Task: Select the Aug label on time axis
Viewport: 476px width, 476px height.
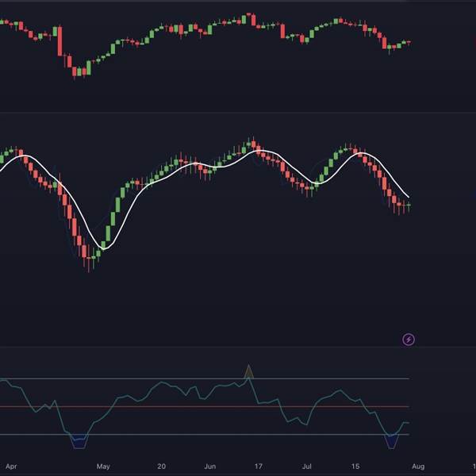Action: [418, 466]
